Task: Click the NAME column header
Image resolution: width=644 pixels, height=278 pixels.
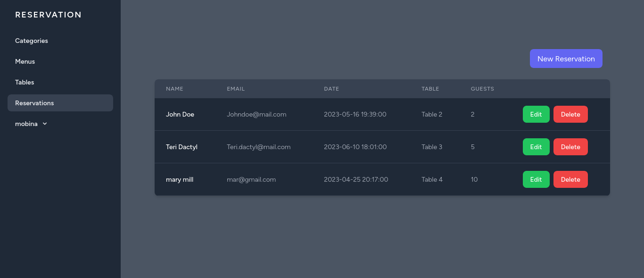Action: pos(174,89)
